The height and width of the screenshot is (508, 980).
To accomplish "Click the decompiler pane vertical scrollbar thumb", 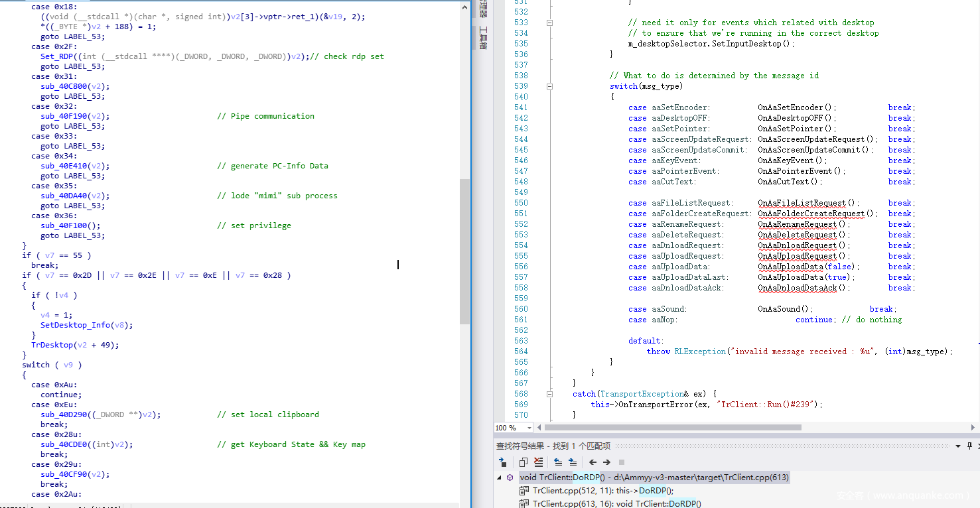I will 464,251.
